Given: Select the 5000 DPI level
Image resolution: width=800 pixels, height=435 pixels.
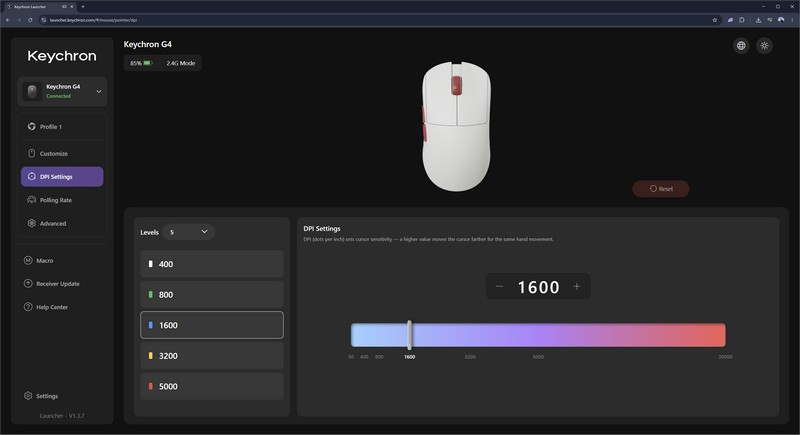Looking at the screenshot, I should tap(212, 386).
